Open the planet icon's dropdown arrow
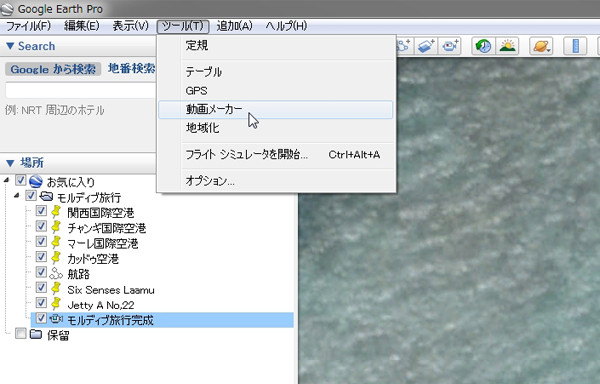This screenshot has height=384, width=600. (x=548, y=50)
